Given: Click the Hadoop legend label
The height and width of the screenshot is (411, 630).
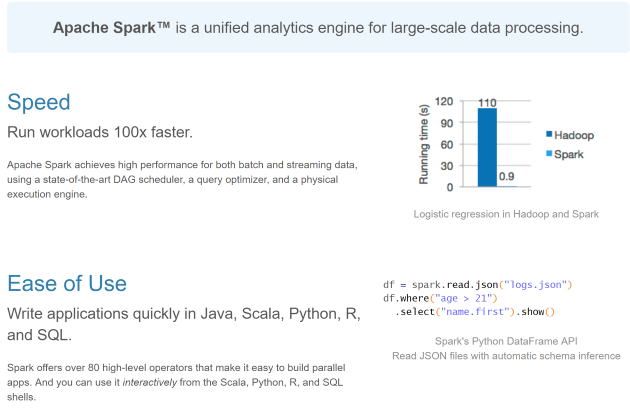Looking at the screenshot, I should [x=574, y=135].
